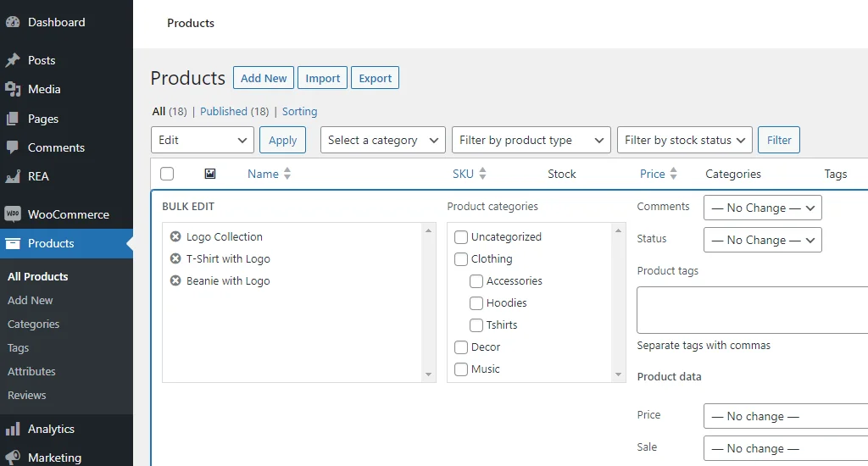Click the Dashboard gauge icon
Screen dimensions: 868x466
point(13,22)
